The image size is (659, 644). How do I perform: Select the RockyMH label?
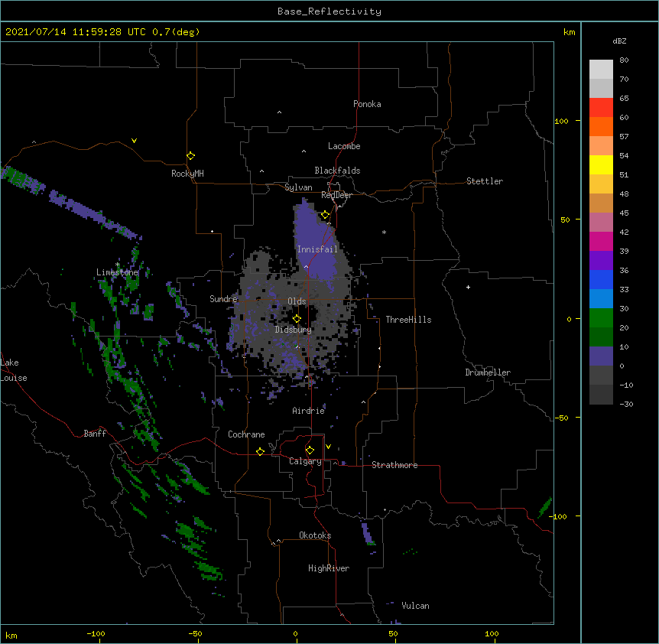[187, 174]
